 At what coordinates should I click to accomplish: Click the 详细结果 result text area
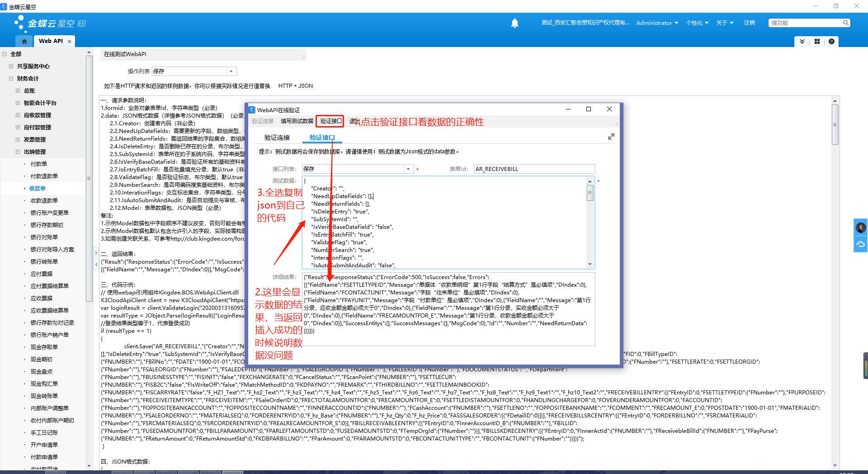(x=448, y=309)
